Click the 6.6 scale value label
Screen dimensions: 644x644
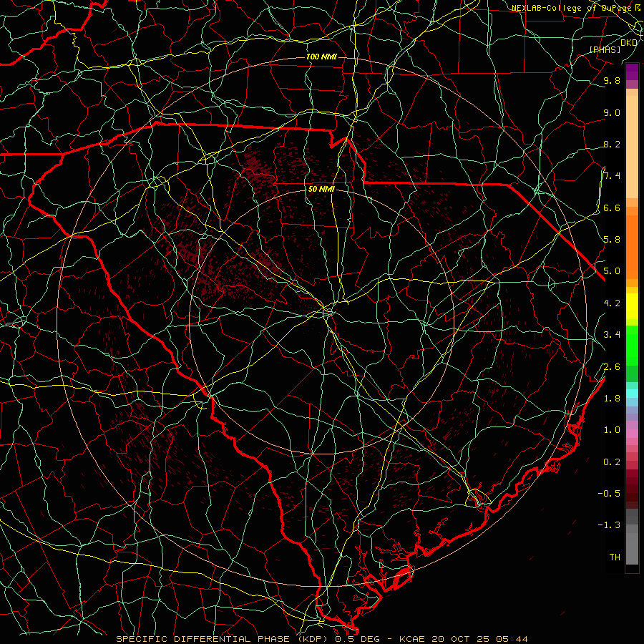tap(612, 208)
